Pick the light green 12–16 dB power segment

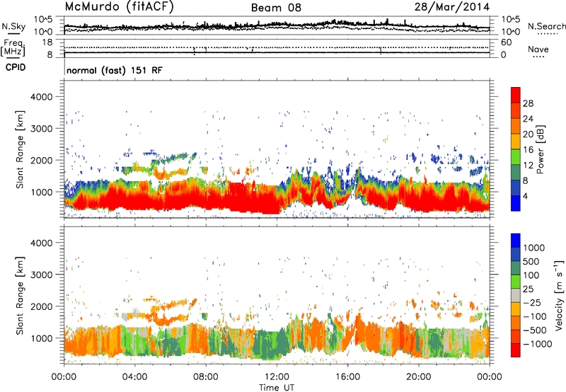[516, 157]
